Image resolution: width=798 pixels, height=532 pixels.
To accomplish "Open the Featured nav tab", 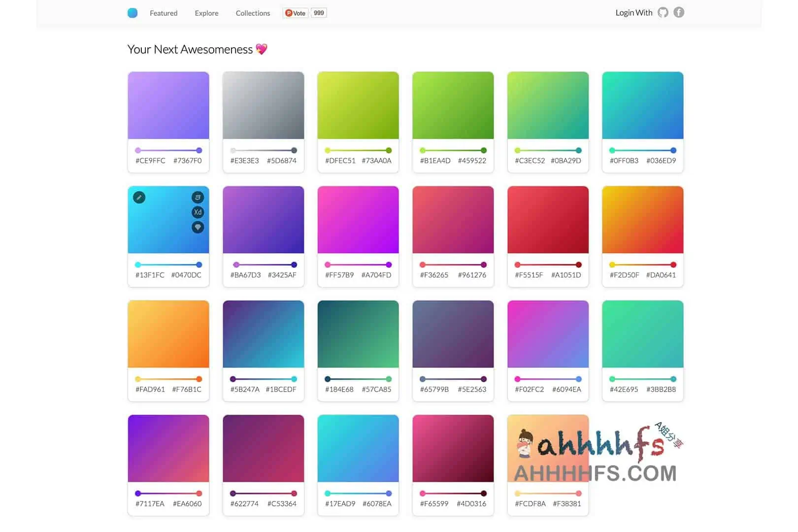I will [x=164, y=13].
